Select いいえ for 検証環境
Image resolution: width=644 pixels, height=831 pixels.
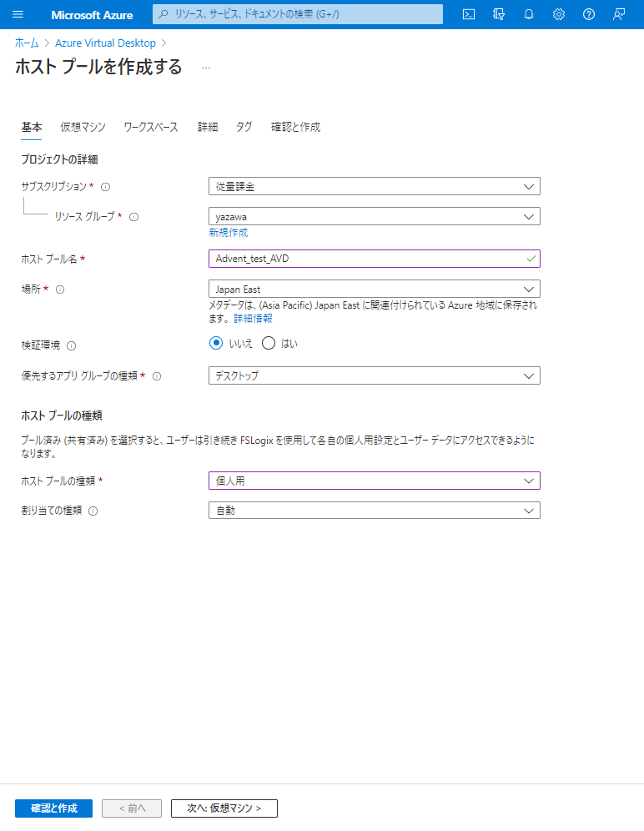point(216,343)
